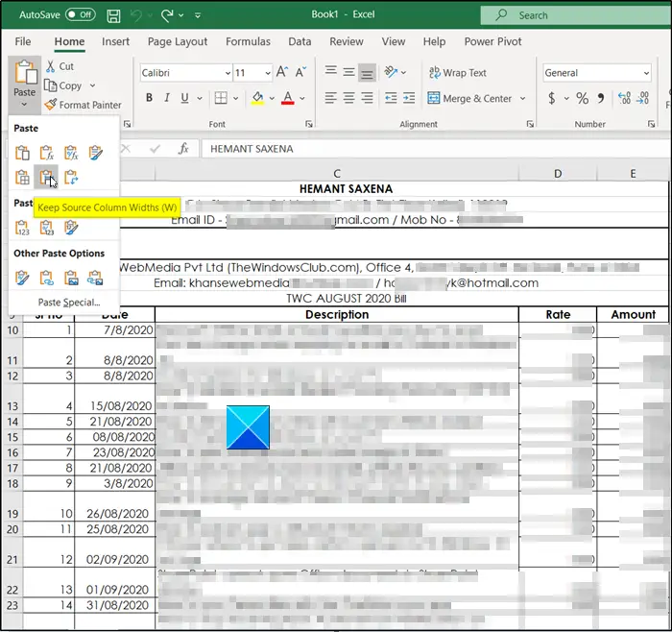
Task: Switch to the Data tab
Action: pos(300,41)
